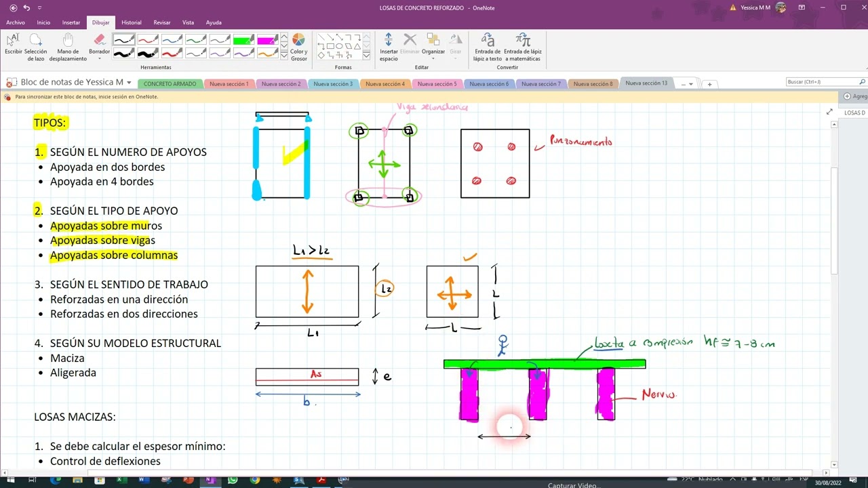This screenshot has width=868, height=488.
Task: Open Google Chrome from the taskbar
Action: (255, 480)
